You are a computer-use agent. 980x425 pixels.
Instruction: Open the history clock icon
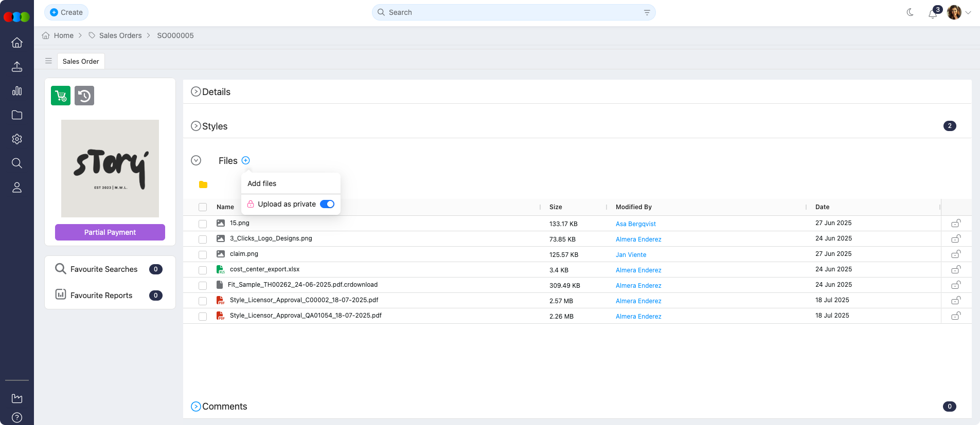(x=84, y=96)
